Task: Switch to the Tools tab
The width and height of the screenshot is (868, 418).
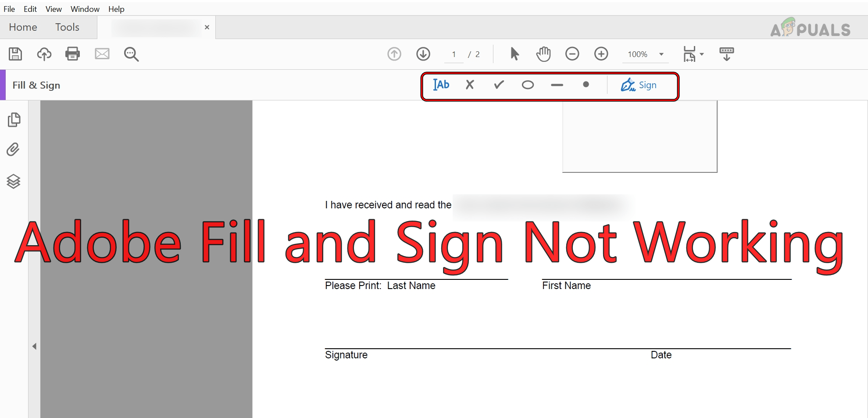Action: (67, 27)
